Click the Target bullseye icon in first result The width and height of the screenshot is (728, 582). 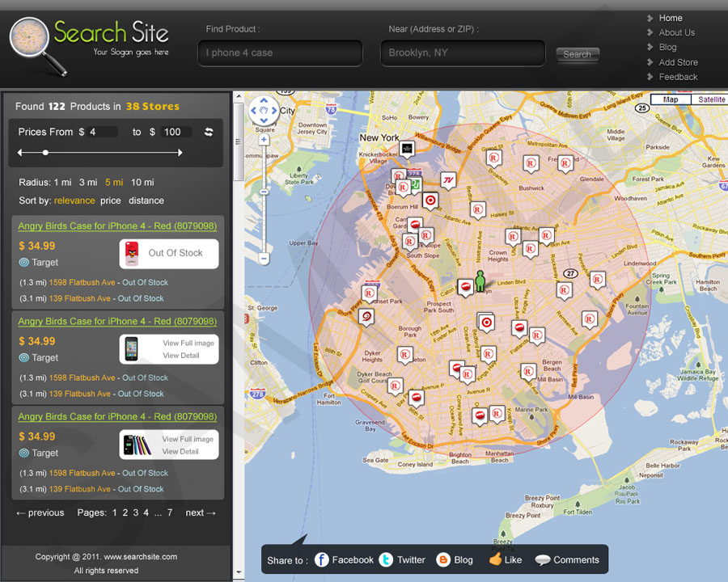tap(23, 262)
